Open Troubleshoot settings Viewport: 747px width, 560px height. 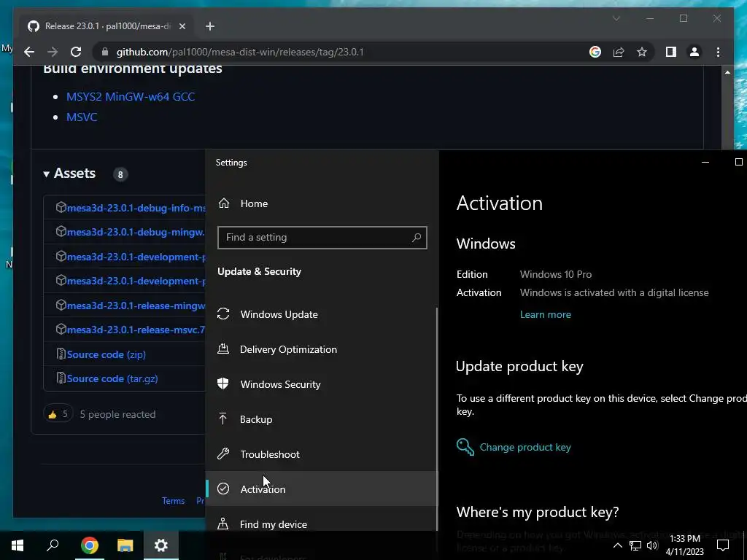pyautogui.click(x=321, y=454)
